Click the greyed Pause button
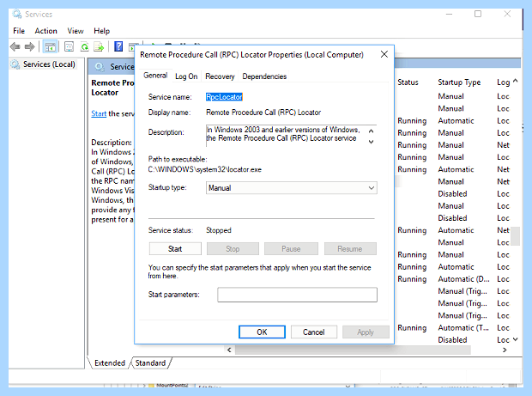The height and width of the screenshot is (396, 532). click(x=291, y=249)
